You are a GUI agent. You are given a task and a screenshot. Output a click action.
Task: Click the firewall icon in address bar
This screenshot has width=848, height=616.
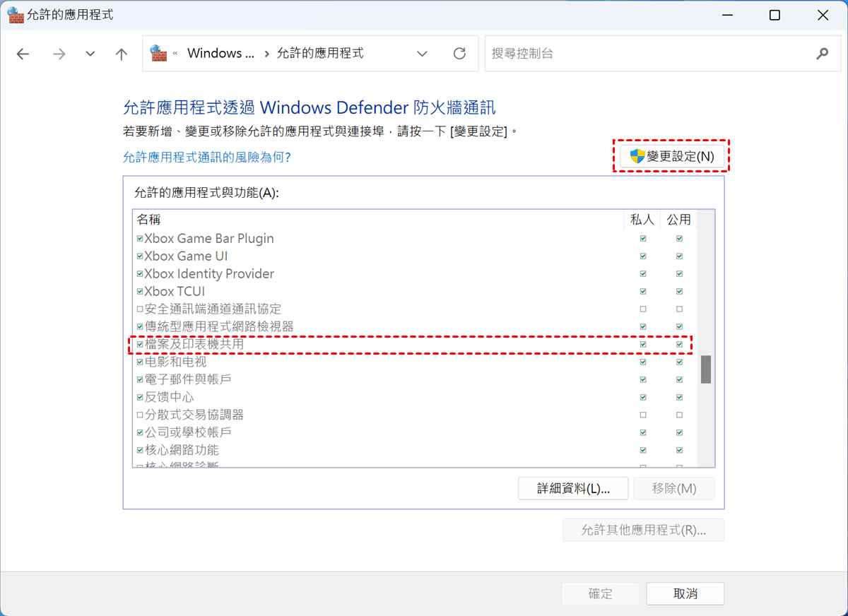click(159, 54)
